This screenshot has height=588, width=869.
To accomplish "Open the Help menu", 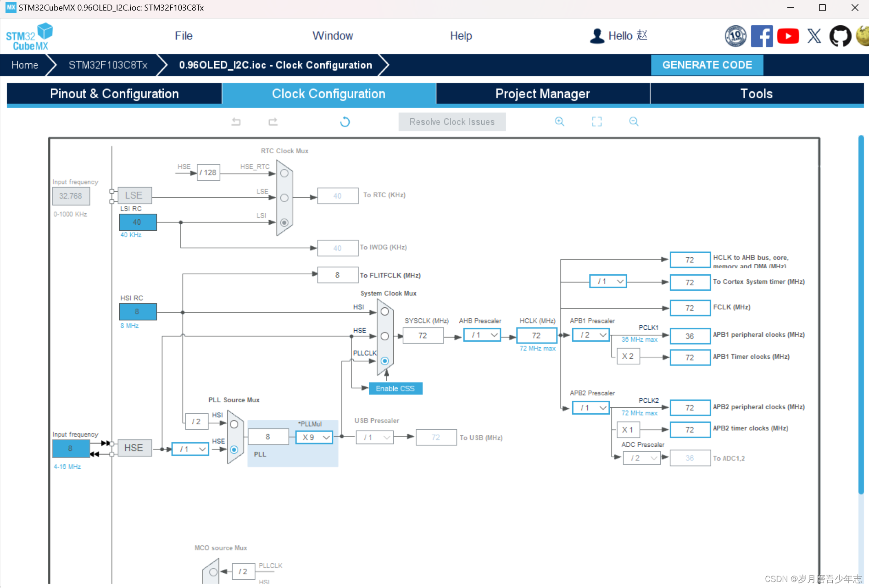I will 461,36.
